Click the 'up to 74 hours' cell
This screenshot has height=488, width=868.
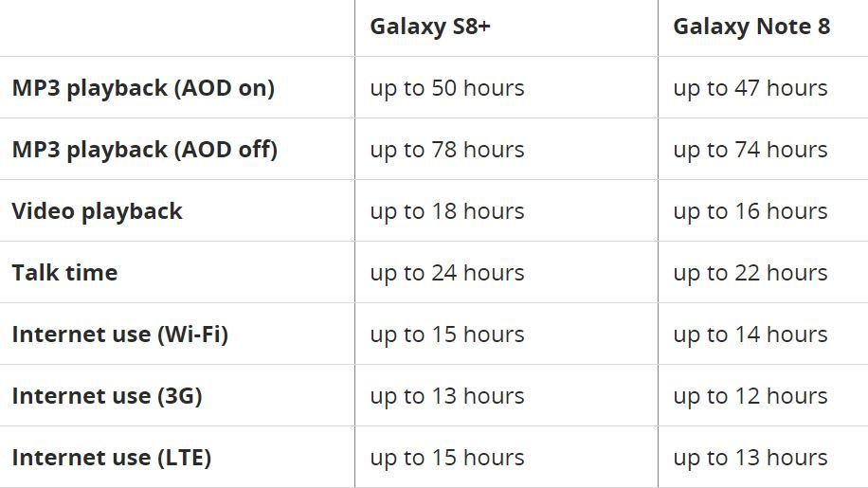click(x=750, y=150)
